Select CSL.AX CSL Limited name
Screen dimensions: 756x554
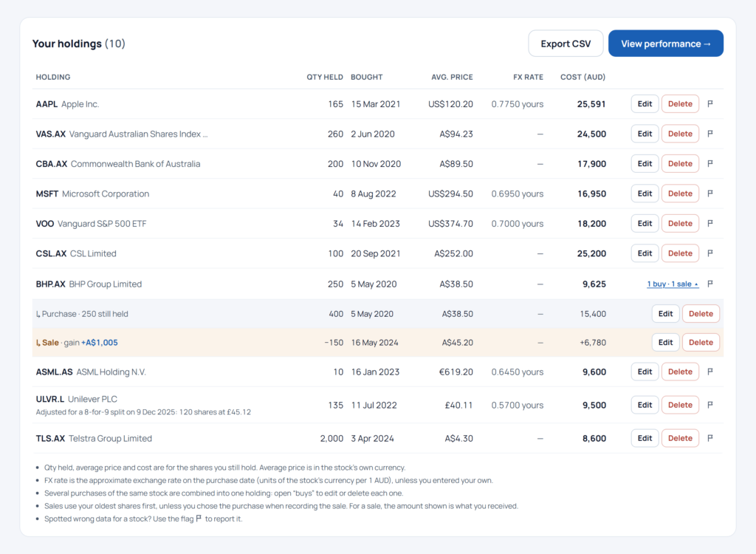76,254
